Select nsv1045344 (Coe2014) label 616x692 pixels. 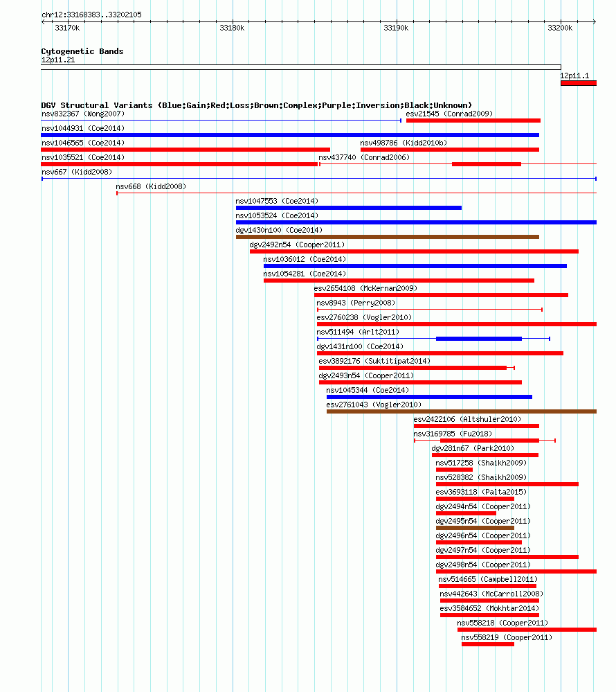tap(368, 391)
